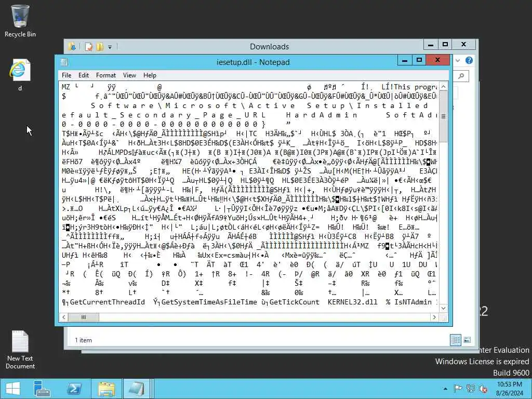The image size is (532, 399).
Task: Open the Format menu in Notepad
Action: coord(106,75)
